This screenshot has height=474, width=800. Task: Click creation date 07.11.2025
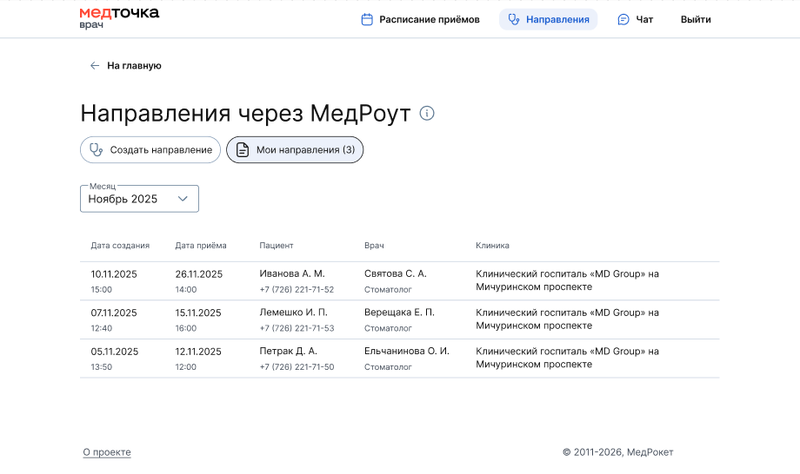coord(114,313)
